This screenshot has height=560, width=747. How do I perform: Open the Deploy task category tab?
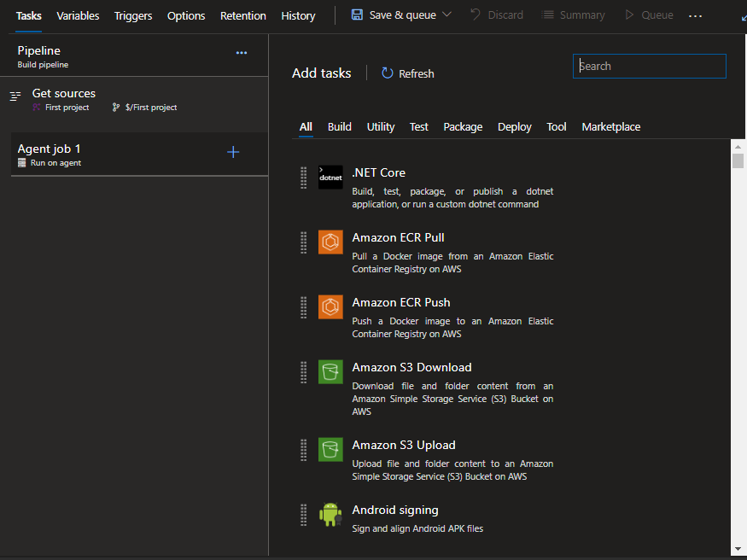[x=514, y=126]
